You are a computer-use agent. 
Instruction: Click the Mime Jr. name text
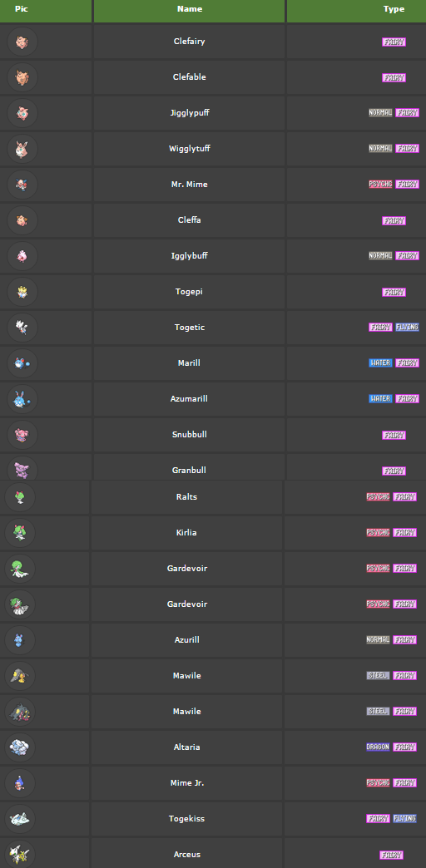pyautogui.click(x=187, y=782)
